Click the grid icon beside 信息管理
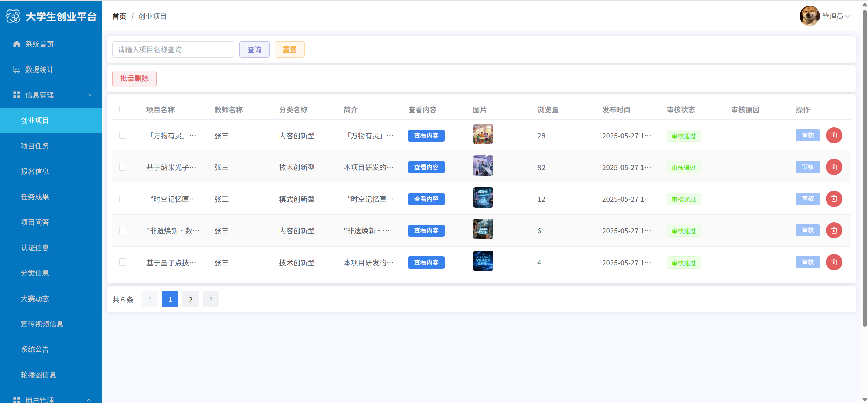Image resolution: width=868 pixels, height=403 pixels. pyautogui.click(x=17, y=95)
